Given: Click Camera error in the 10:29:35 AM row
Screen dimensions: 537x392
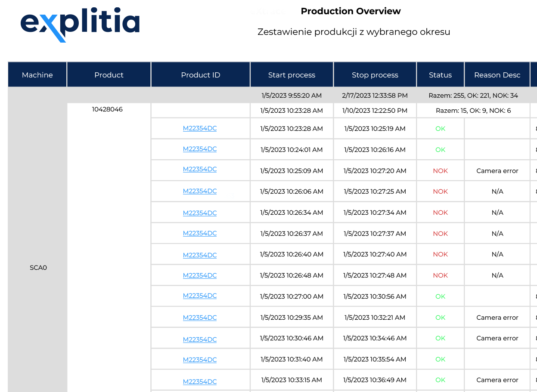Looking at the screenshot, I should coord(497,318).
